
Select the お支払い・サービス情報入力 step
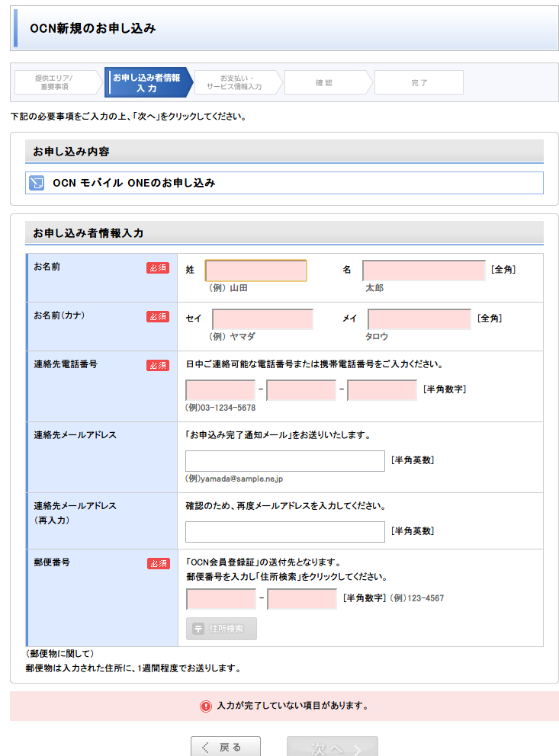click(x=235, y=82)
